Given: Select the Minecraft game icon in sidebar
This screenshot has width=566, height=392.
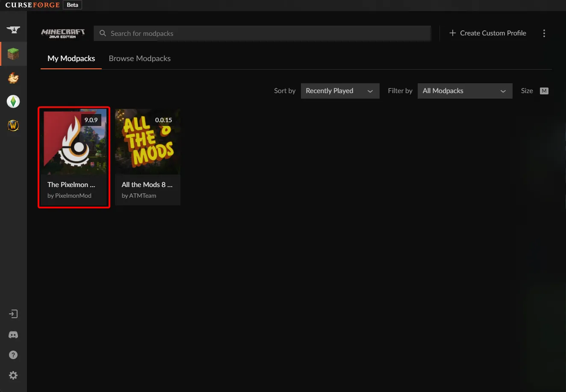Looking at the screenshot, I should click(13, 54).
